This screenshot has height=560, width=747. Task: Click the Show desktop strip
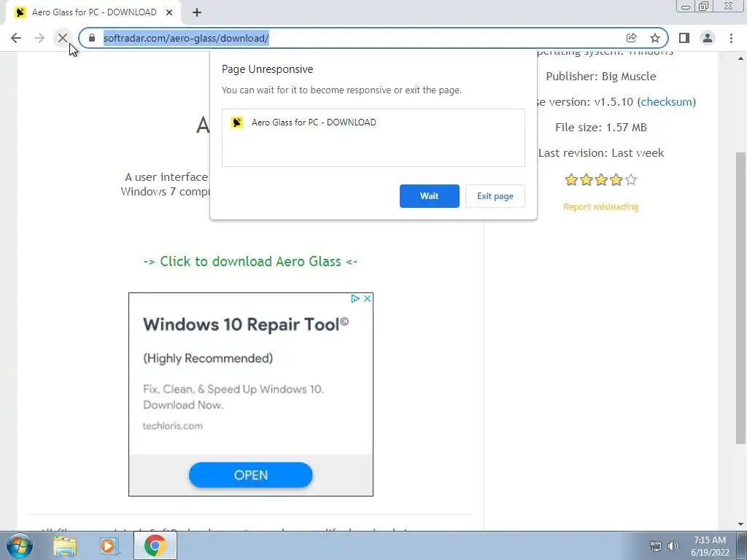click(x=742, y=546)
